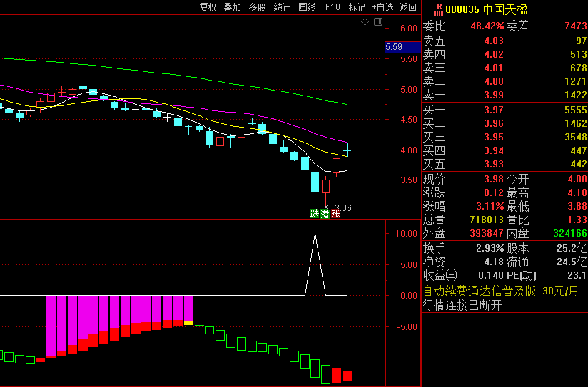Click 现价 value 3.98

click(494, 179)
